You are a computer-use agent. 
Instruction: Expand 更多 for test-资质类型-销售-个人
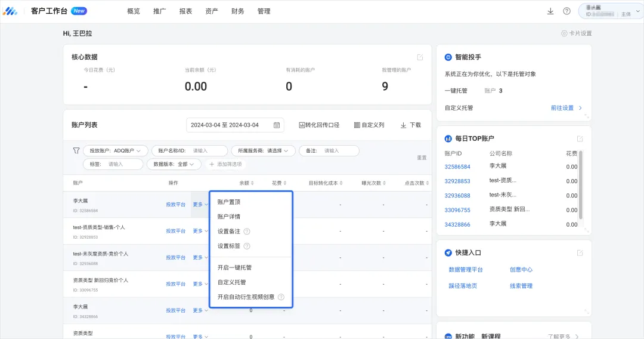200,231
